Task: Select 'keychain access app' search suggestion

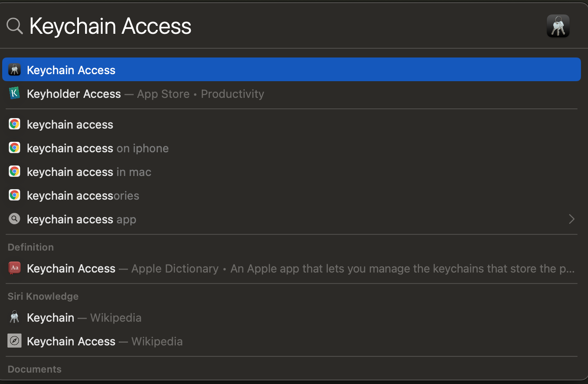Action: coord(292,219)
